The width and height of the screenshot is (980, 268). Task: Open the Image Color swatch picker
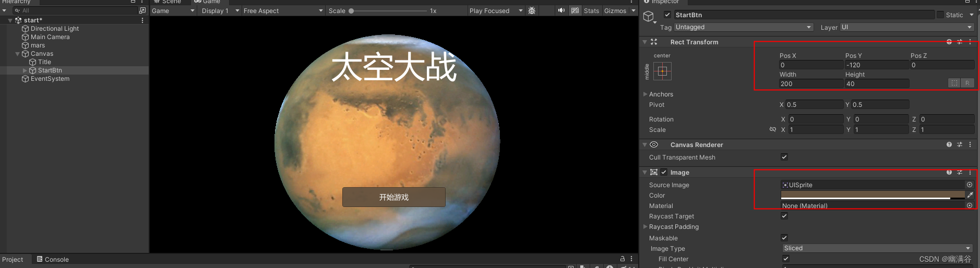(x=873, y=195)
